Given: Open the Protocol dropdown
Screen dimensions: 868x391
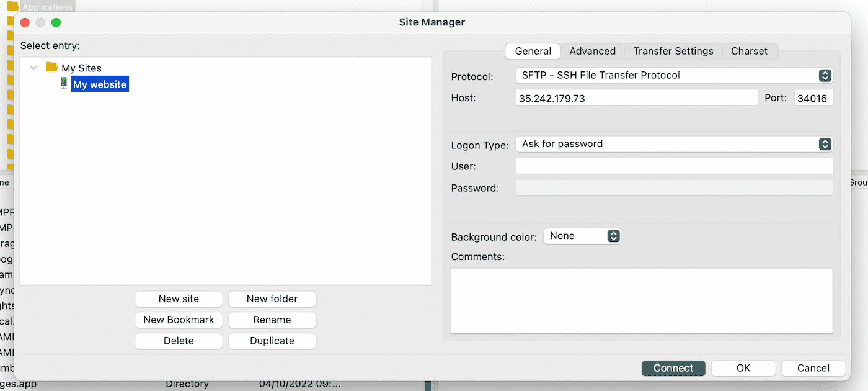Looking at the screenshot, I should pos(673,76).
